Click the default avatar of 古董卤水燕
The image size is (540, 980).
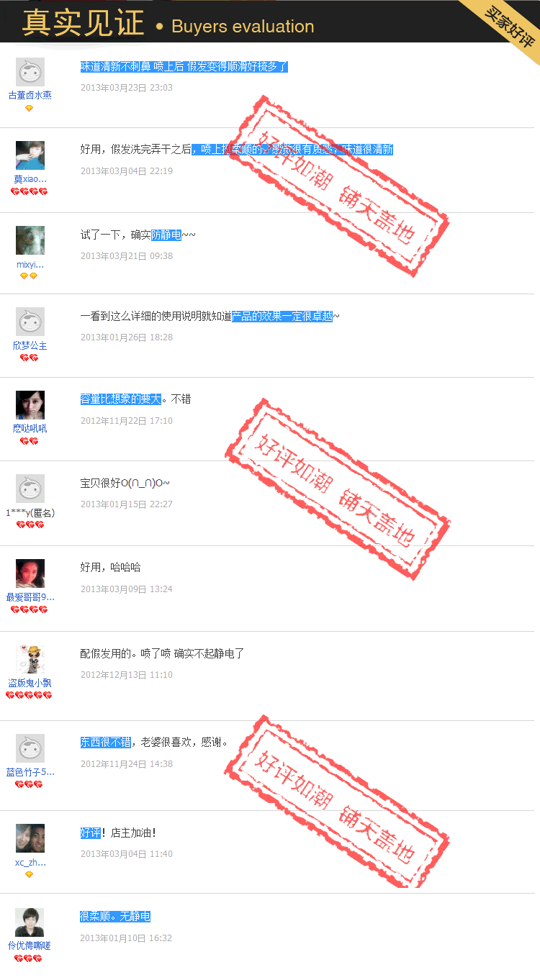tap(30, 72)
